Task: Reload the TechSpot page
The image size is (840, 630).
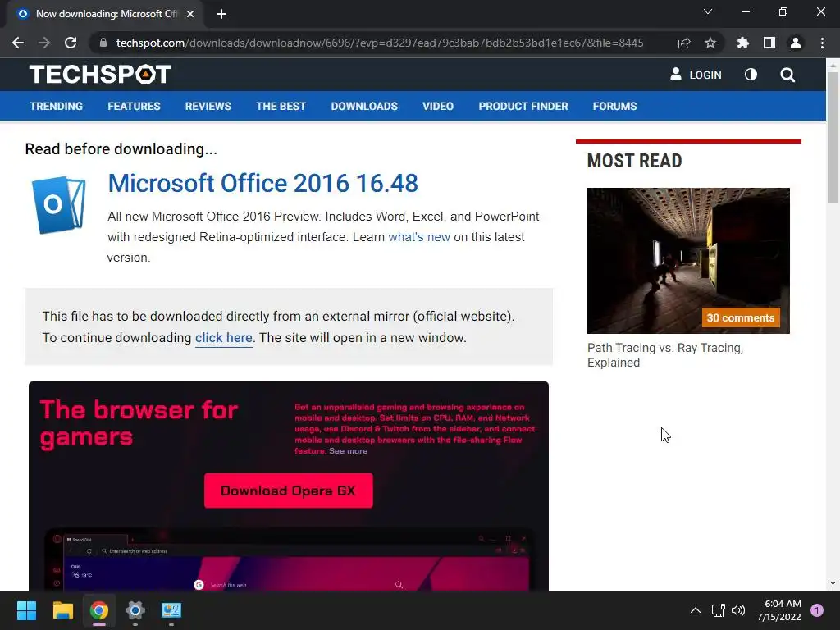Action: tap(71, 43)
